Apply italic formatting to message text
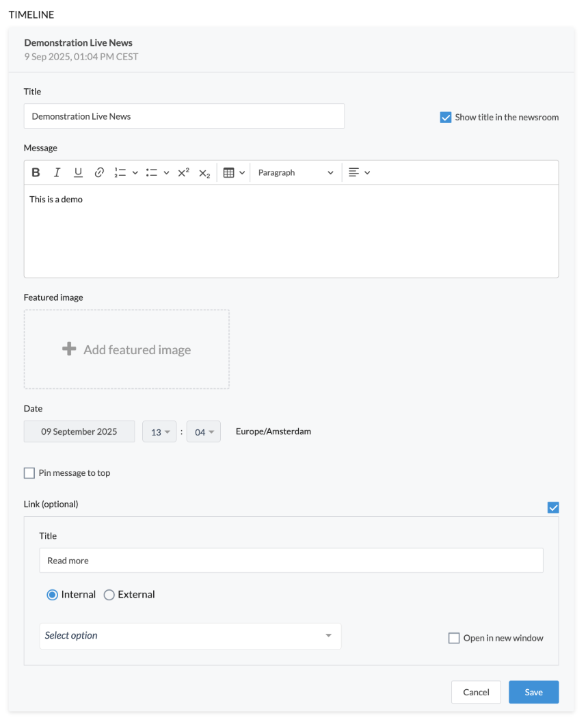The height and width of the screenshot is (722, 588). click(57, 173)
